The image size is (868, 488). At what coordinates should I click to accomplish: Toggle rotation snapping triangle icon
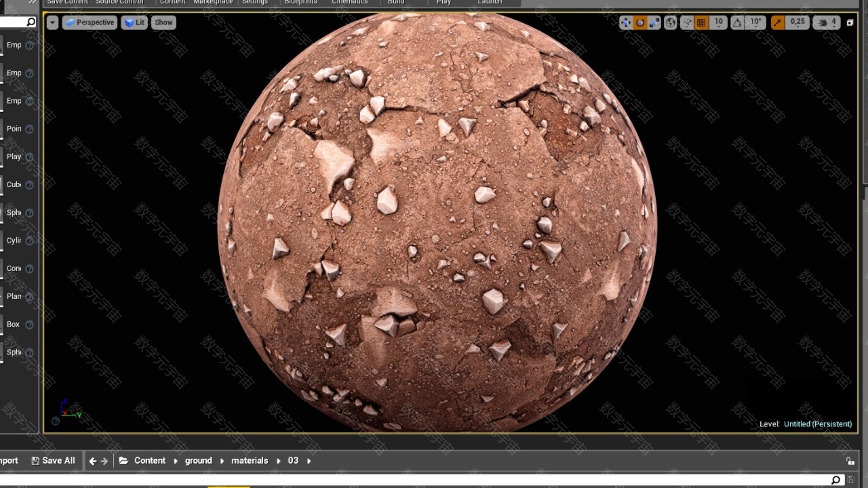(737, 22)
